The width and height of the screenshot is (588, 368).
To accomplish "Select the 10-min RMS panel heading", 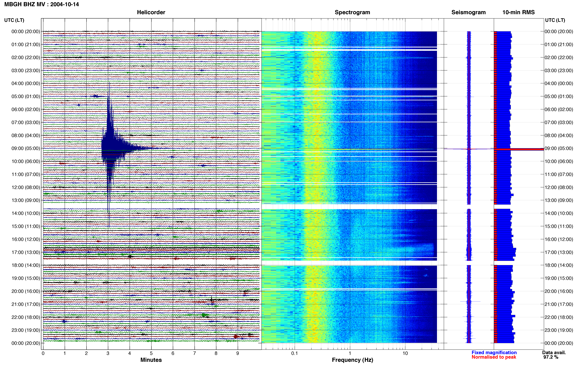I will point(518,12).
